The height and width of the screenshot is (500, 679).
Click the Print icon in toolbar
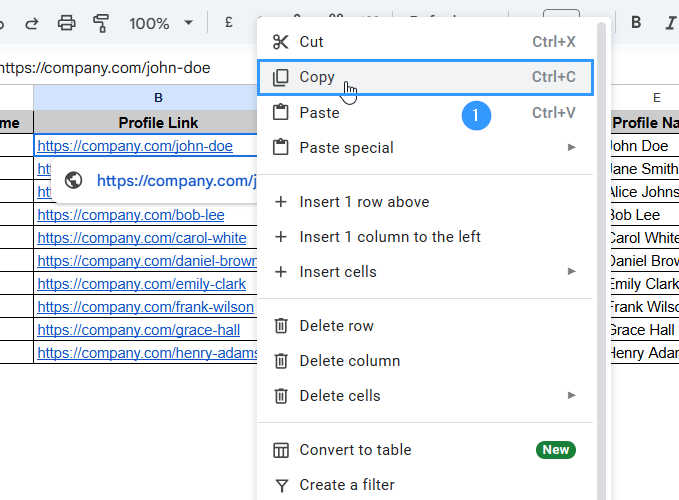pos(67,23)
